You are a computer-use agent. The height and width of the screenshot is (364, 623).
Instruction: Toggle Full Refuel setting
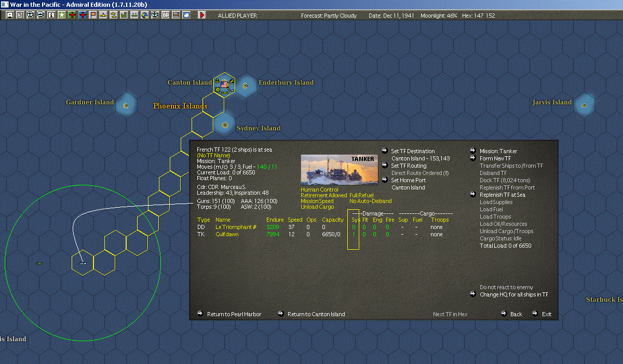[x=361, y=195]
